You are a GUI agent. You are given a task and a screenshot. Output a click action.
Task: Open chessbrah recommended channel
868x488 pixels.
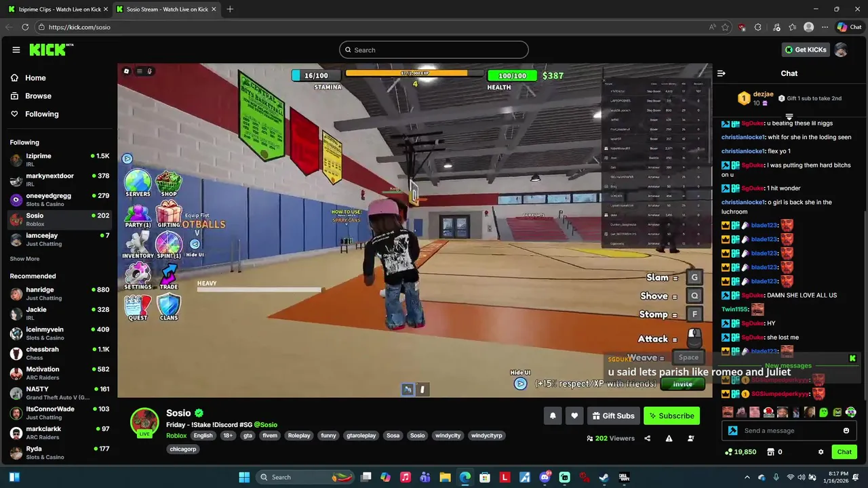[x=59, y=353]
